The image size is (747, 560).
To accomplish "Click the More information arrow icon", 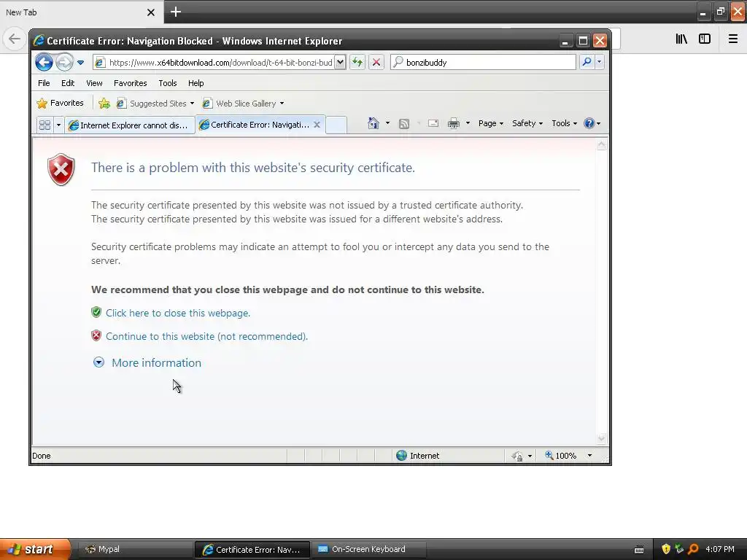I will point(98,362).
